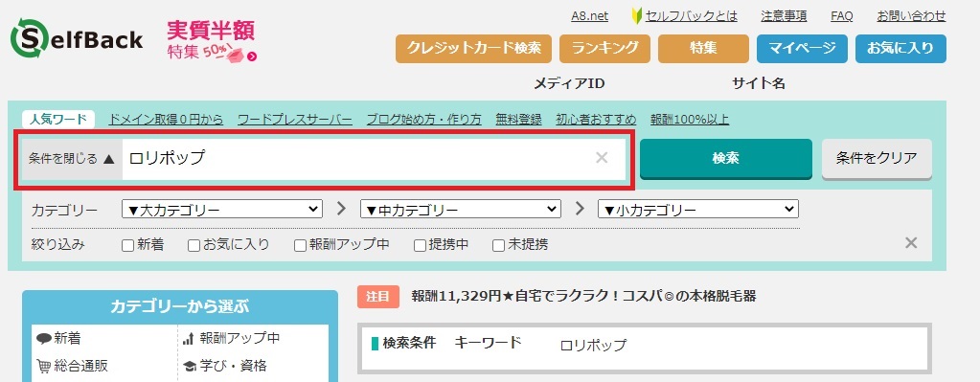Viewport: 980px width, 382px height.
Task: Select popular word ワードプレスサーバー
Action: click(x=295, y=120)
